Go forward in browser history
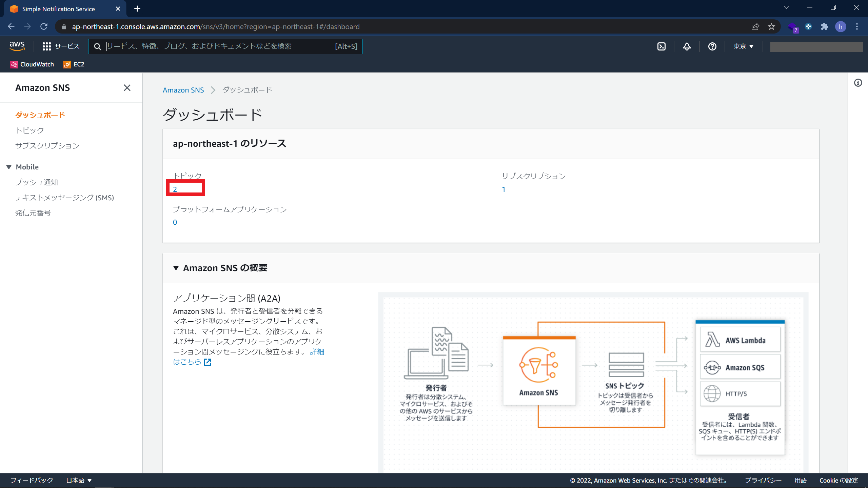Viewport: 868px width, 488px height. pyautogui.click(x=27, y=26)
